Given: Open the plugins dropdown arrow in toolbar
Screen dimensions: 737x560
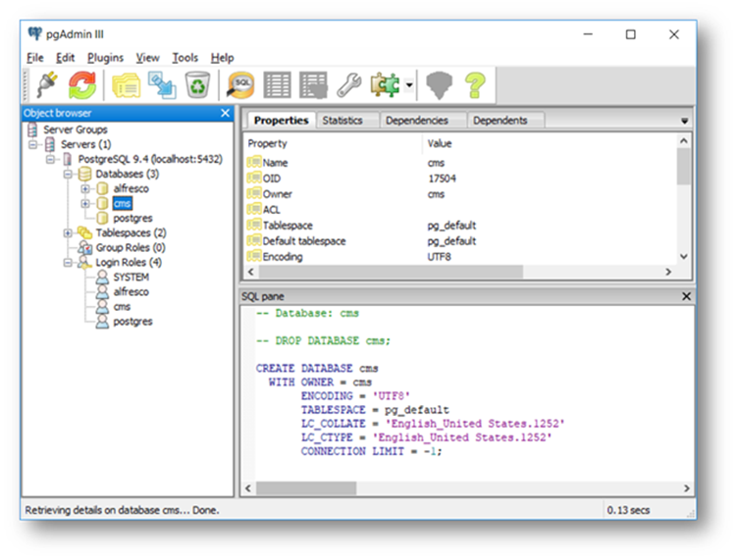Looking at the screenshot, I should [x=409, y=86].
